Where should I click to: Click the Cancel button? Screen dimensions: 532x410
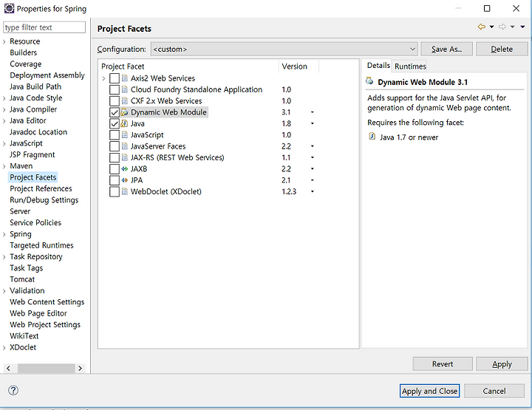[x=494, y=391]
